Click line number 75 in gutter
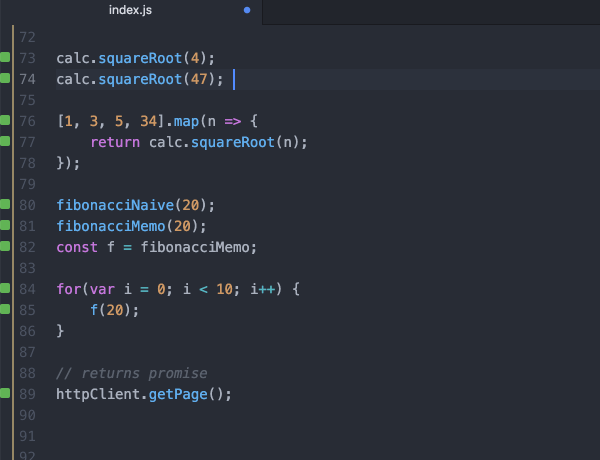This screenshot has height=460, width=600. pos(28,100)
